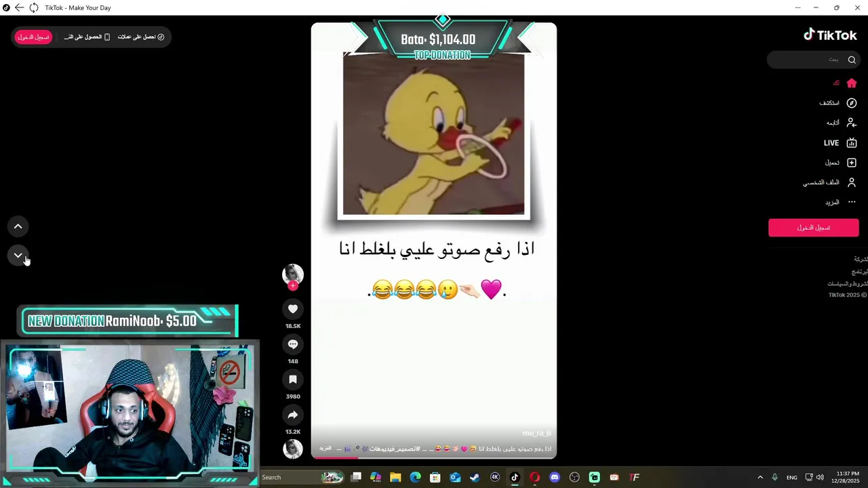This screenshot has height=488, width=868.
Task: Click the get coins button
Action: coord(141,37)
